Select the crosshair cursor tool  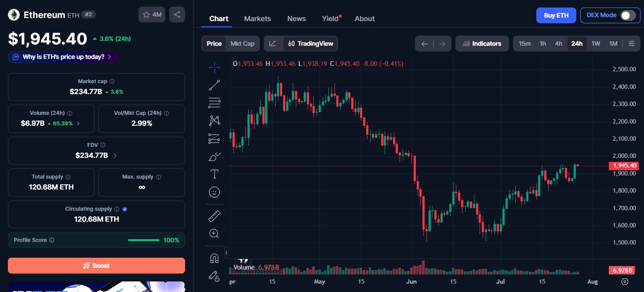[x=215, y=67]
